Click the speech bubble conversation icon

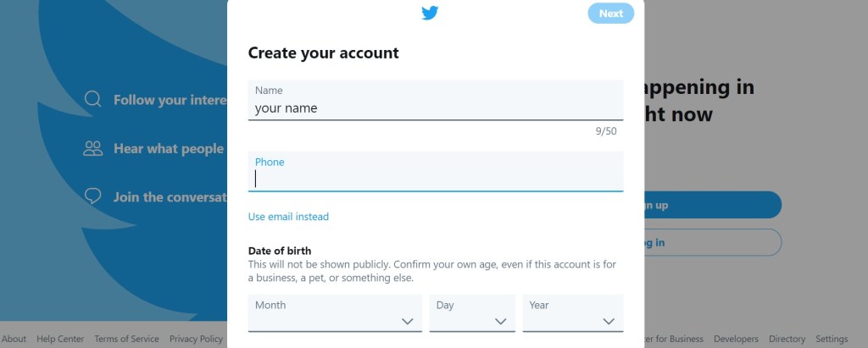coord(93,196)
